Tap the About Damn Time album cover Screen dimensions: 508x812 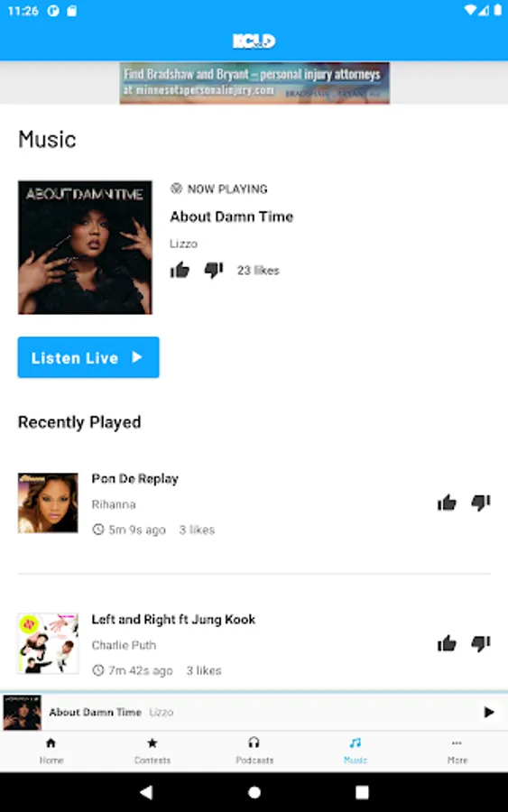tap(85, 247)
